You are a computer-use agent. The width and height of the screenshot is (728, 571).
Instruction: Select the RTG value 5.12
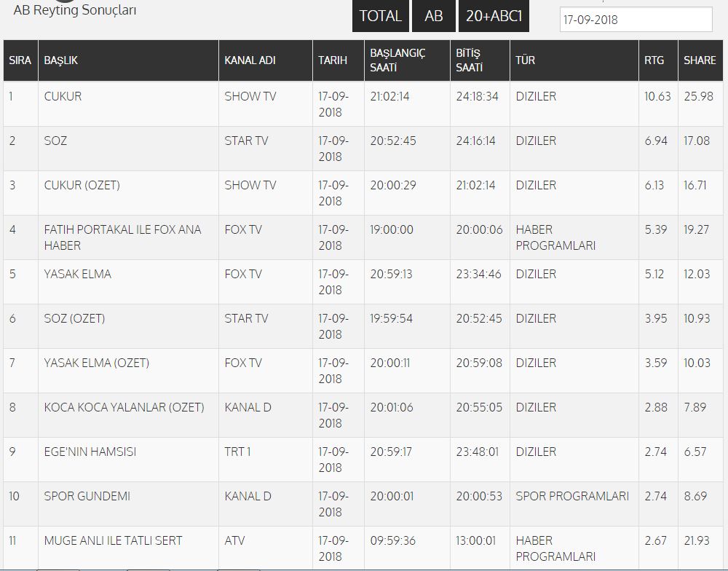654,274
